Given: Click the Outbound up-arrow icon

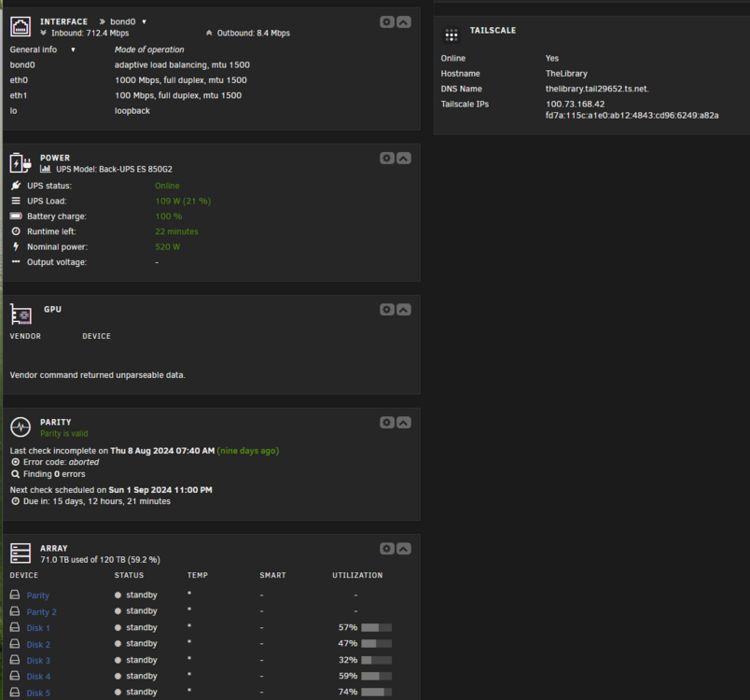Looking at the screenshot, I should click(209, 33).
